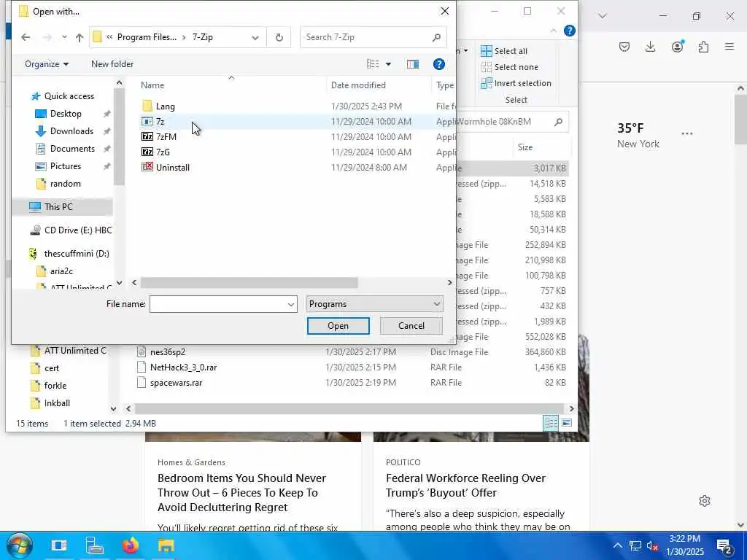747x560 pixels.
Task: Select the 7zFM application
Action: 159,136
